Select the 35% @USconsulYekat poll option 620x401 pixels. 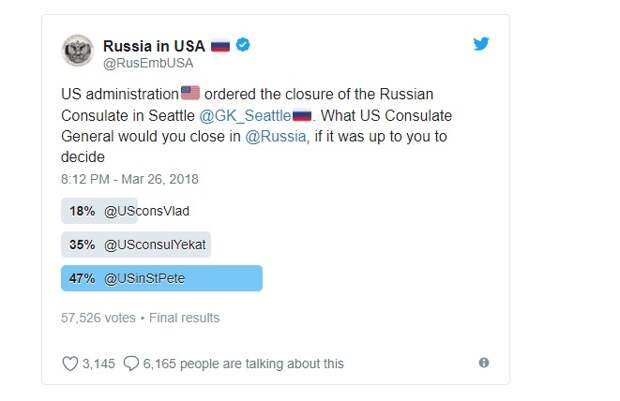[x=136, y=244]
